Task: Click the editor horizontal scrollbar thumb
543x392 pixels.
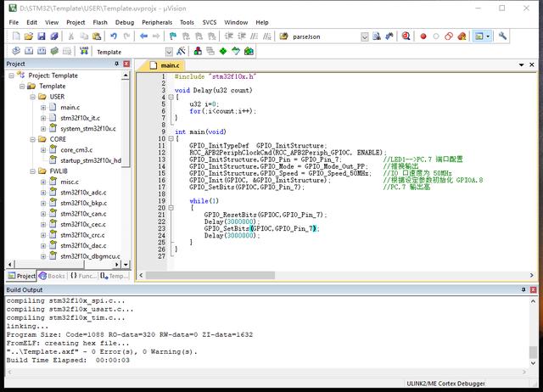Action: (210, 275)
